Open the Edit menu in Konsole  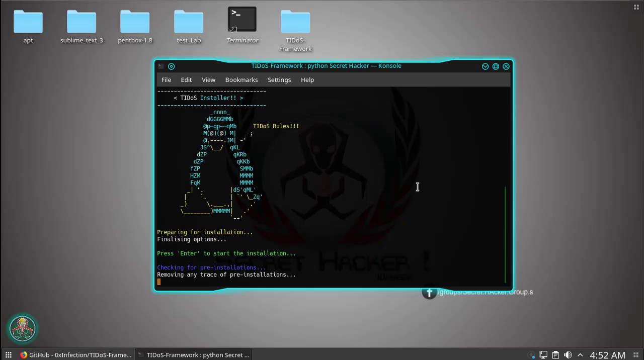[x=186, y=80]
